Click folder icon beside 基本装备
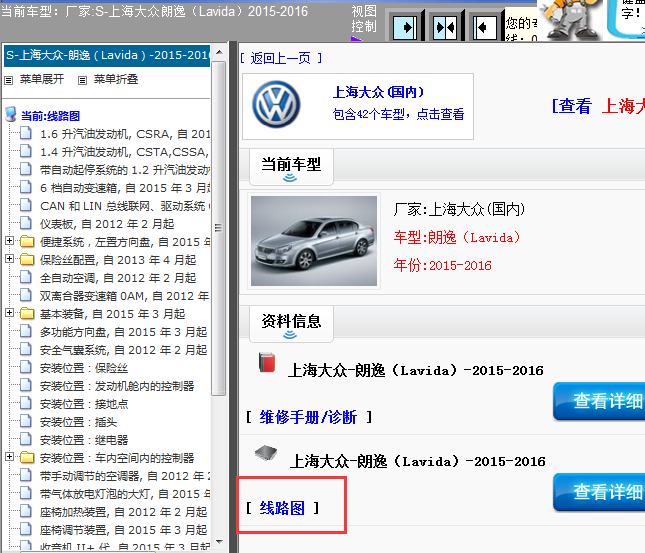 click(27, 314)
